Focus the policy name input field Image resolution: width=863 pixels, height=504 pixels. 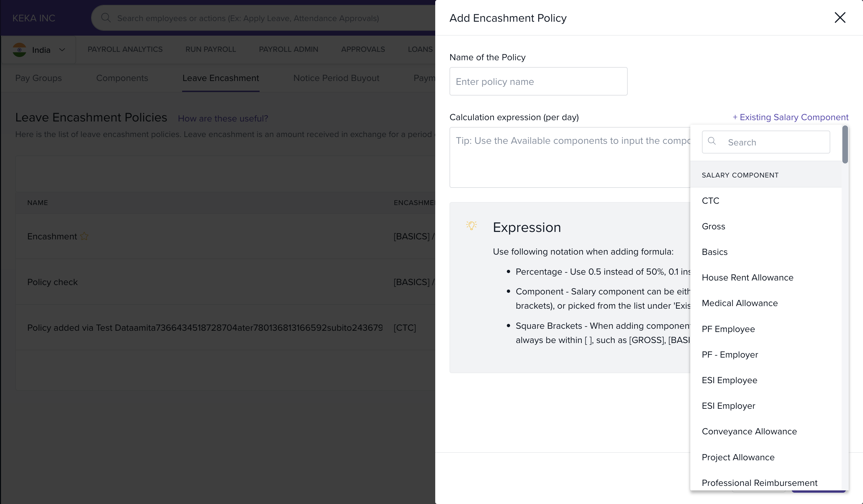click(538, 82)
